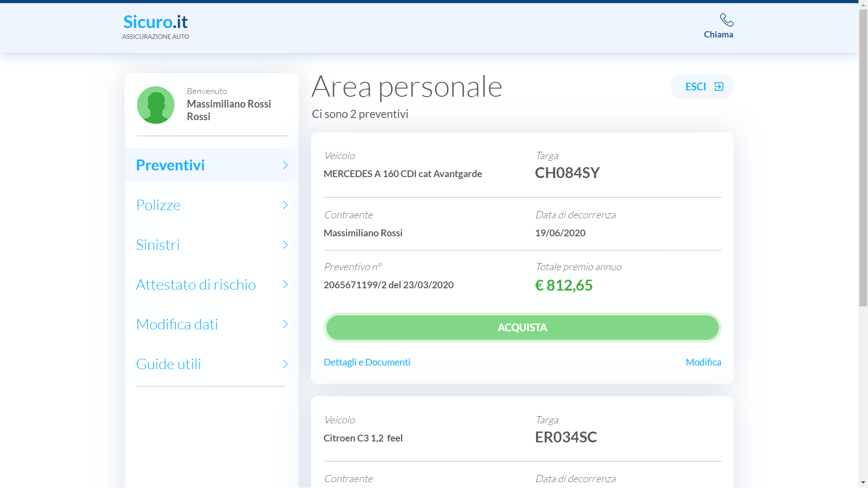Click the premium amount € 812,65
The height and width of the screenshot is (488, 868).
point(563,286)
